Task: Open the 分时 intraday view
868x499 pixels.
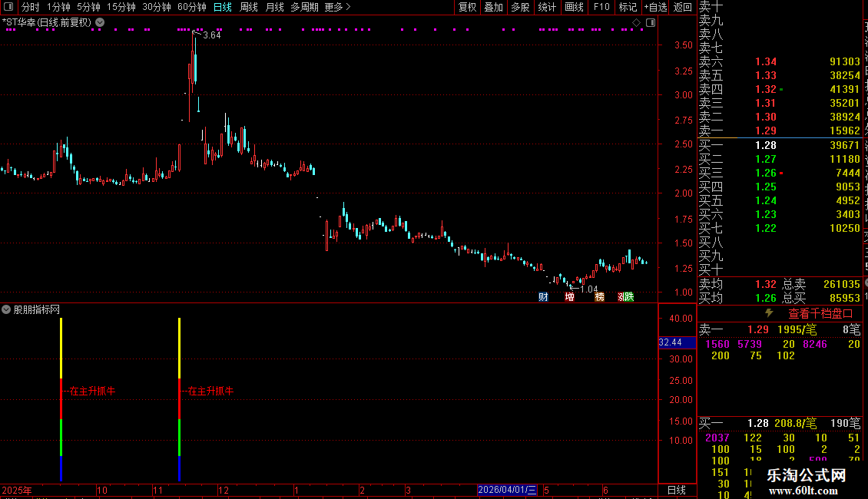Action: [x=31, y=7]
